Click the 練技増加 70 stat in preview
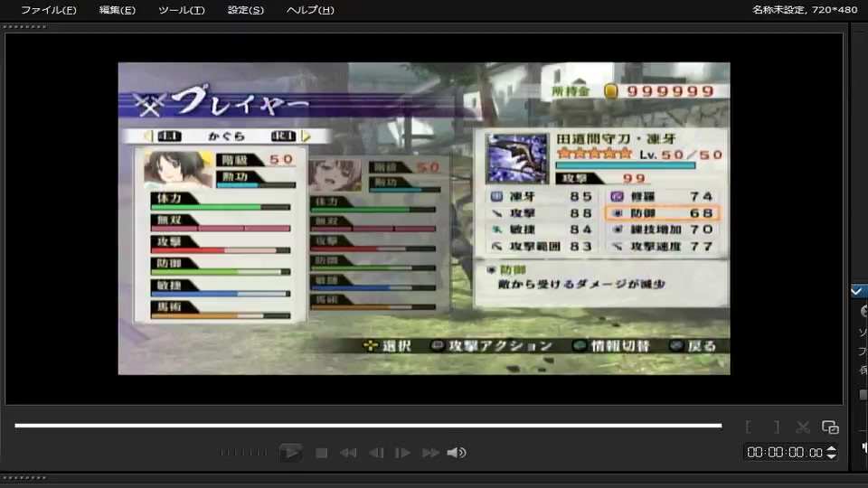 (x=662, y=230)
